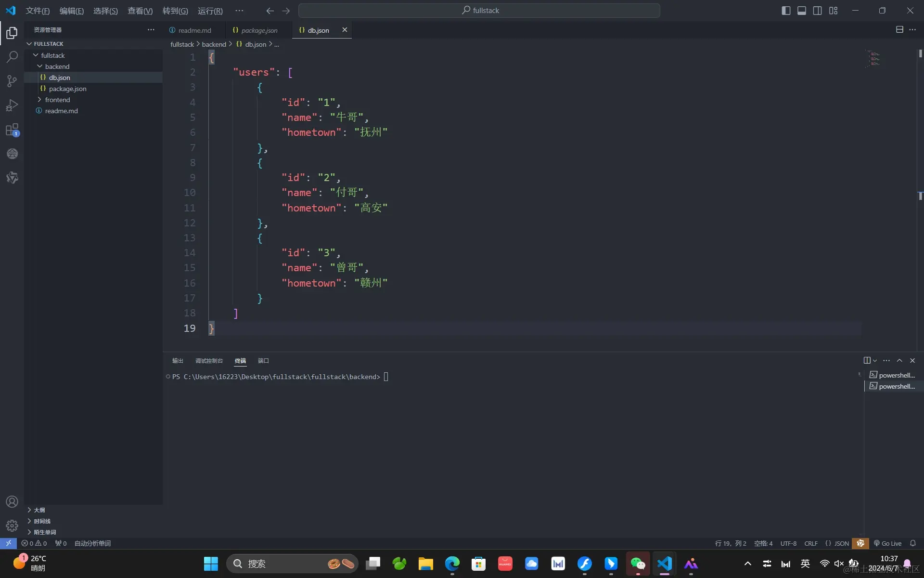Split the terminal

pyautogui.click(x=867, y=360)
